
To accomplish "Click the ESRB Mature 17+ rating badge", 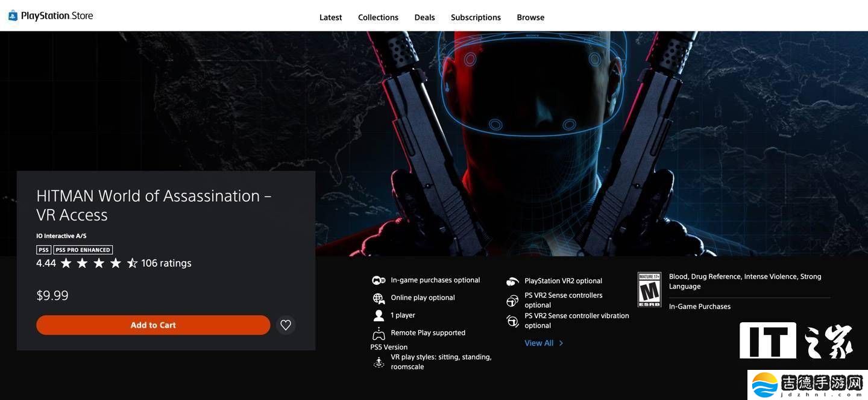I will [649, 290].
